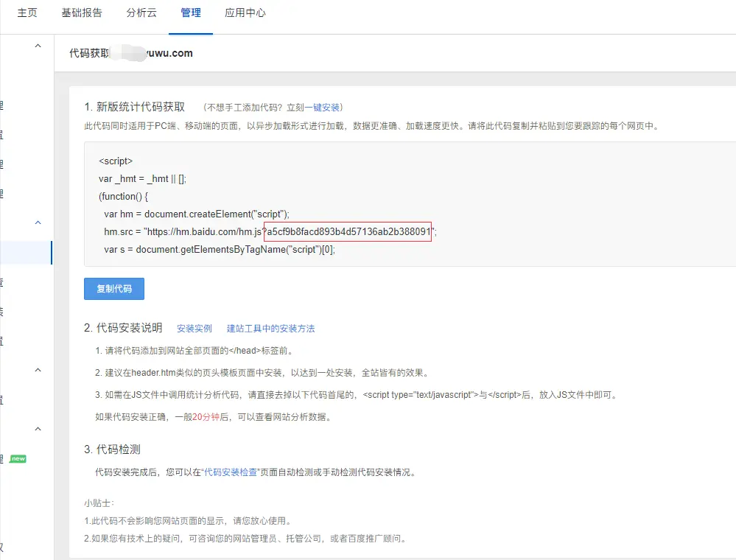The width and height of the screenshot is (736, 560).
Task: Click the tip 此代码不会影响您网站页面的显示
Action: pyautogui.click(x=188, y=520)
